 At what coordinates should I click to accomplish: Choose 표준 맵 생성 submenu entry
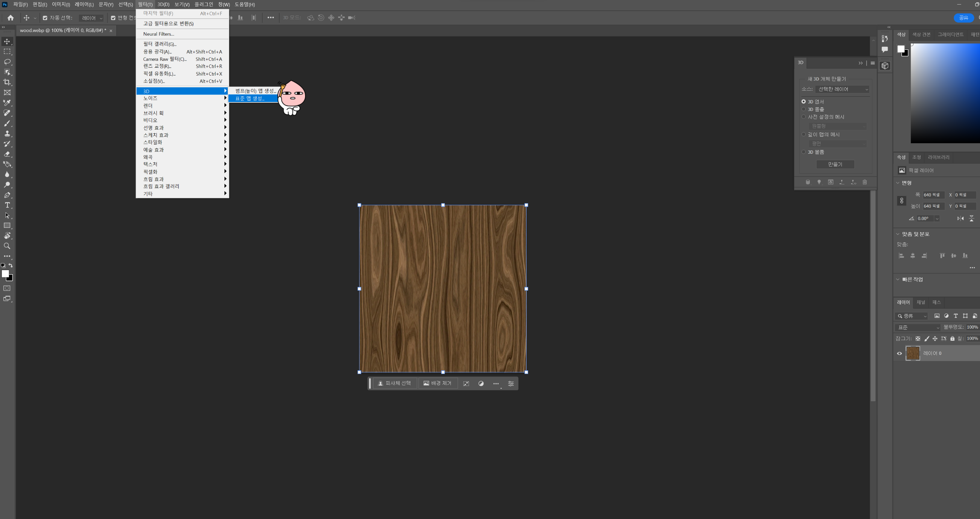click(250, 99)
